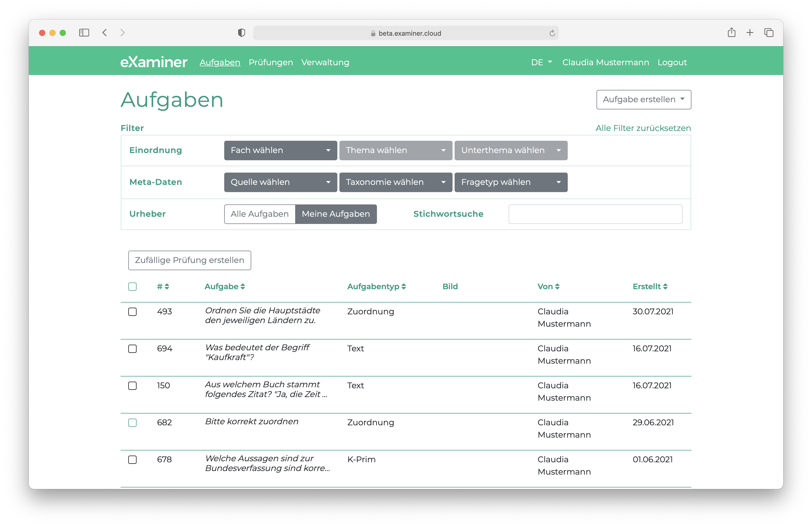
Task: Reset filters via Alle Filter zurücksetzen
Action: pos(643,128)
